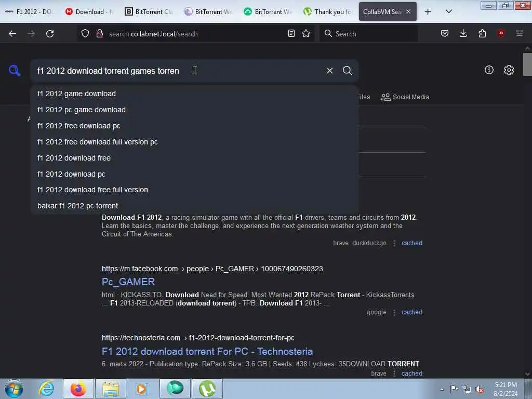Viewport: 532px width, 399px height.
Task: Open tracking protection shield icon
Action: (x=85, y=34)
